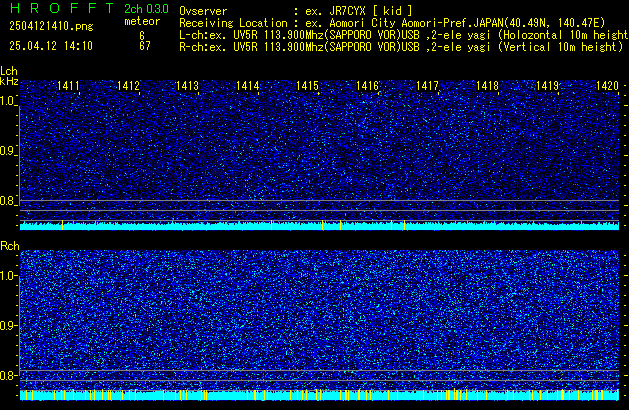
Task: Click the Lch 0.8 frequency label
Action: pyautogui.click(x=8, y=201)
